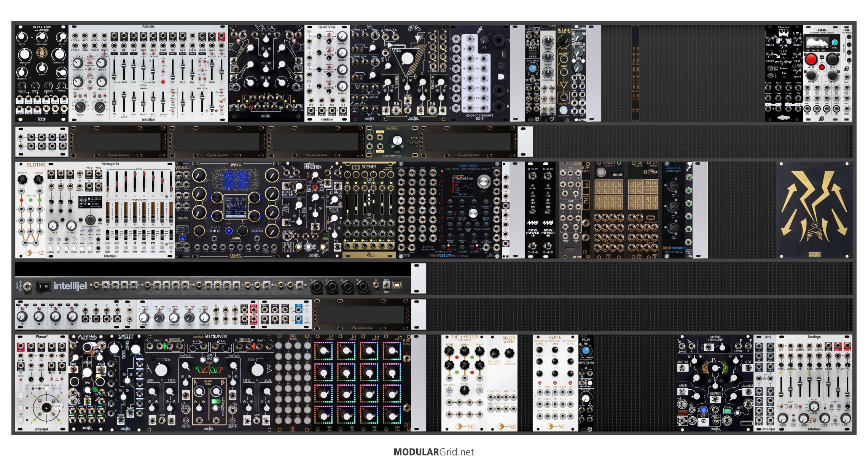This screenshot has height=460, width=868.
Task: Open the Spectraphon module
Action: [x=209, y=383]
